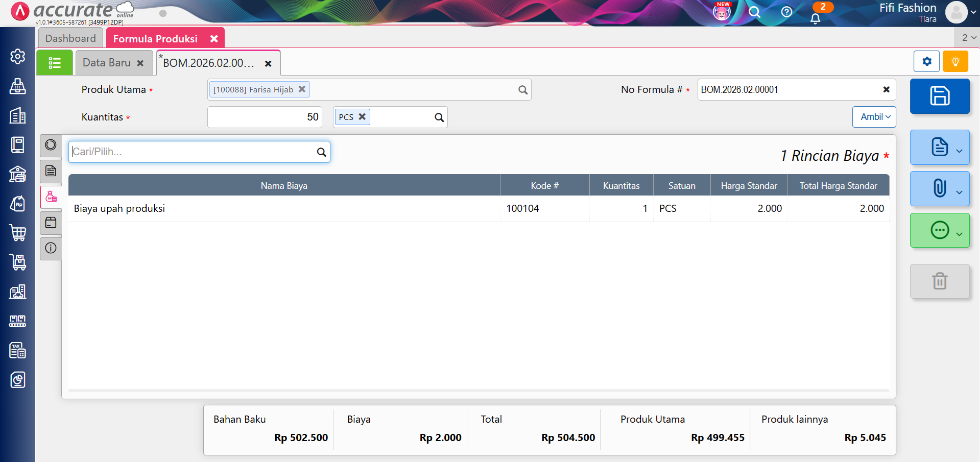Click the grayed-out trash delete button
This screenshot has width=980, height=462.
939,281
